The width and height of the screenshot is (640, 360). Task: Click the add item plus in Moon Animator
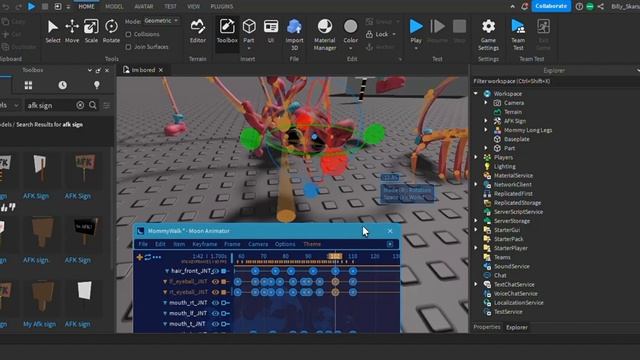(140, 257)
